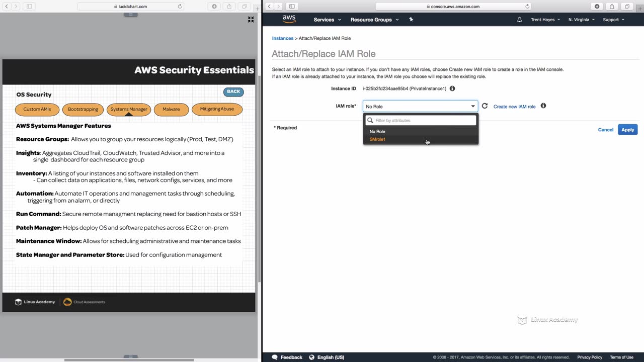The width and height of the screenshot is (644, 362).
Task: Click the bottom panel handle in Lucidchart
Action: 130,356
